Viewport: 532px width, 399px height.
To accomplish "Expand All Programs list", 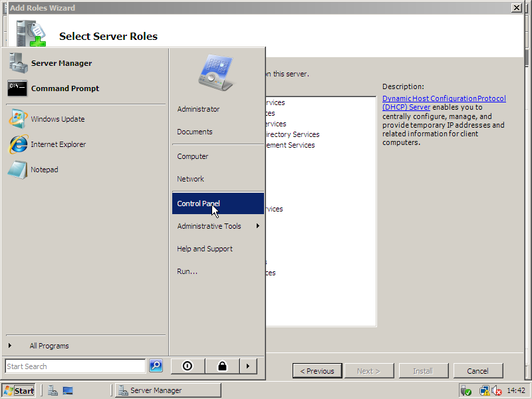I will pos(49,346).
